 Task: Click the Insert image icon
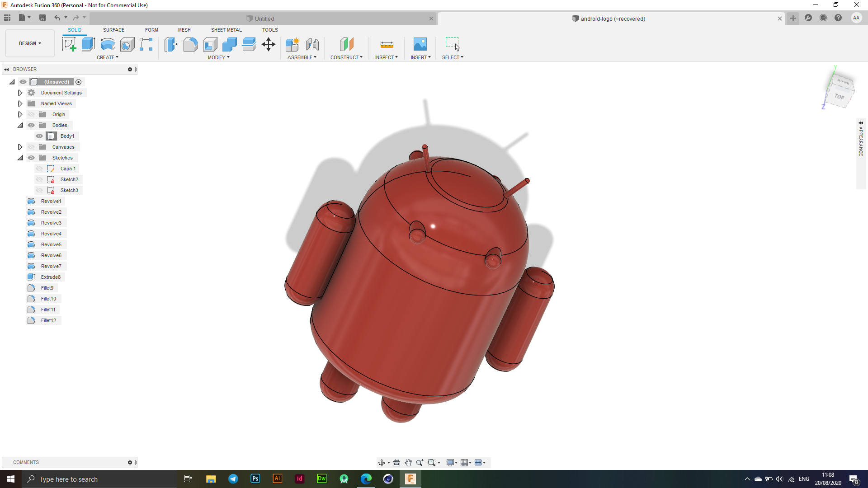coord(420,44)
